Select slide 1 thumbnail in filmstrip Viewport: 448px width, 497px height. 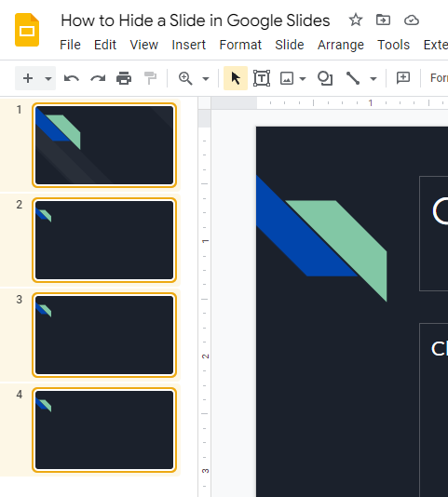point(104,145)
